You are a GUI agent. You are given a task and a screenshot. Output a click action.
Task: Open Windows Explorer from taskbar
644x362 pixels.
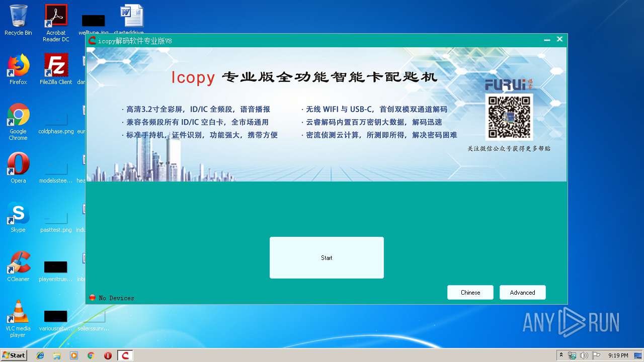point(57,355)
